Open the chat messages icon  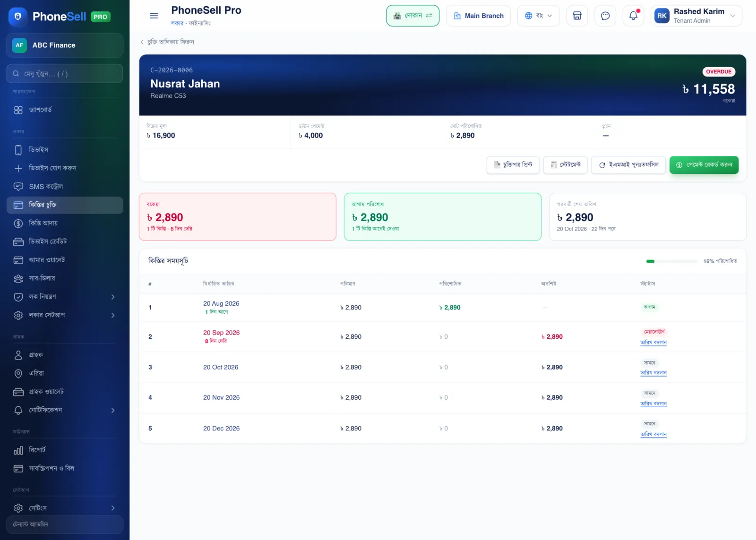point(605,16)
